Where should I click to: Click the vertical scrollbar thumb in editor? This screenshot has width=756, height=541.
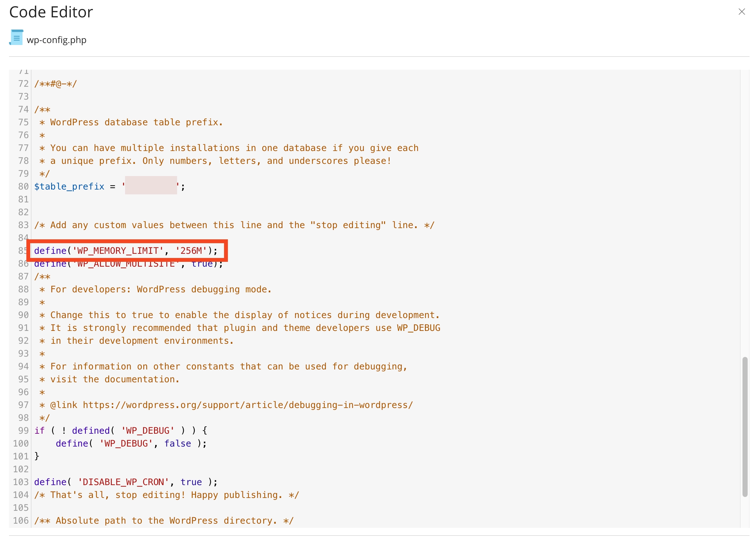pyautogui.click(x=745, y=427)
